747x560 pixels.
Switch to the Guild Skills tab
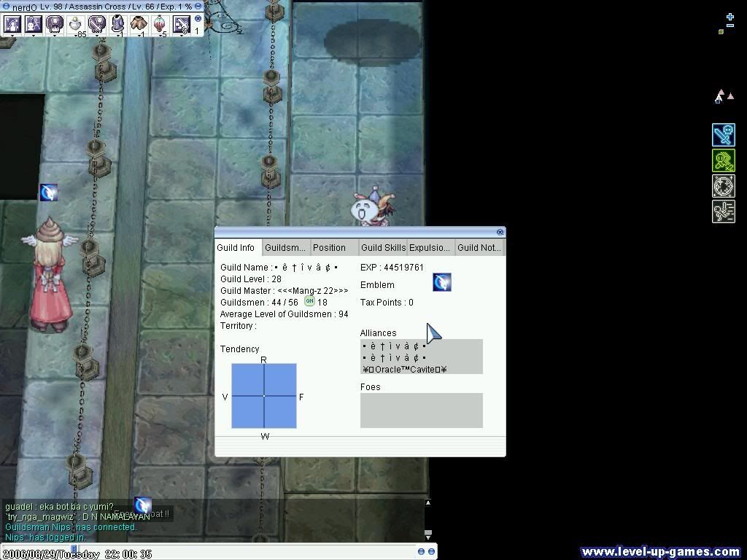point(383,248)
